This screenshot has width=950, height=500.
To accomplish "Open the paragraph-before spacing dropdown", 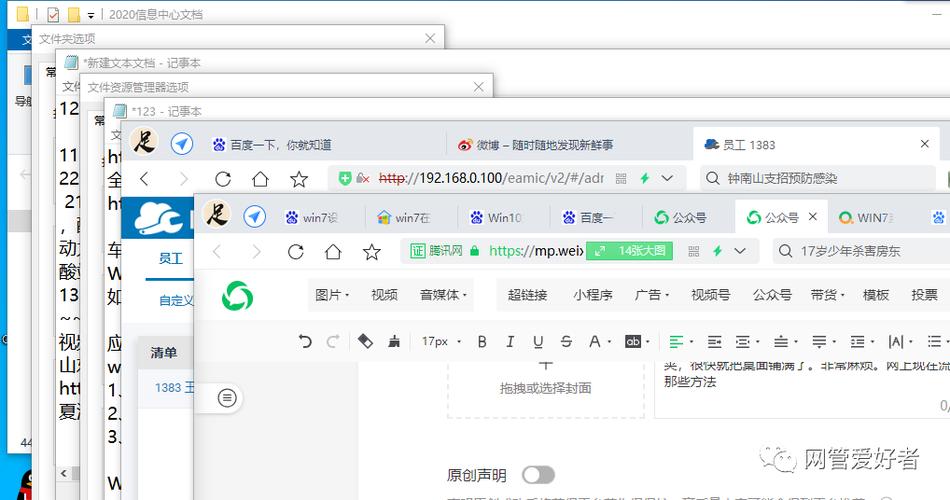I will click(x=786, y=342).
